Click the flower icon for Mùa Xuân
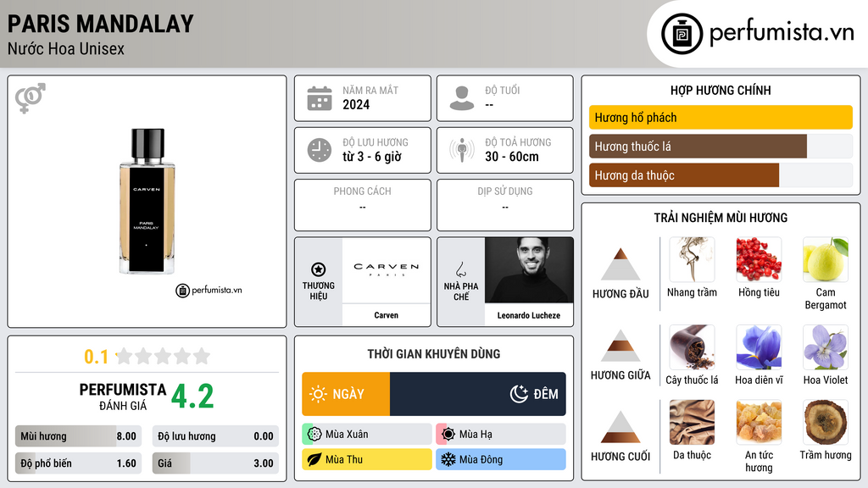 (x=314, y=435)
